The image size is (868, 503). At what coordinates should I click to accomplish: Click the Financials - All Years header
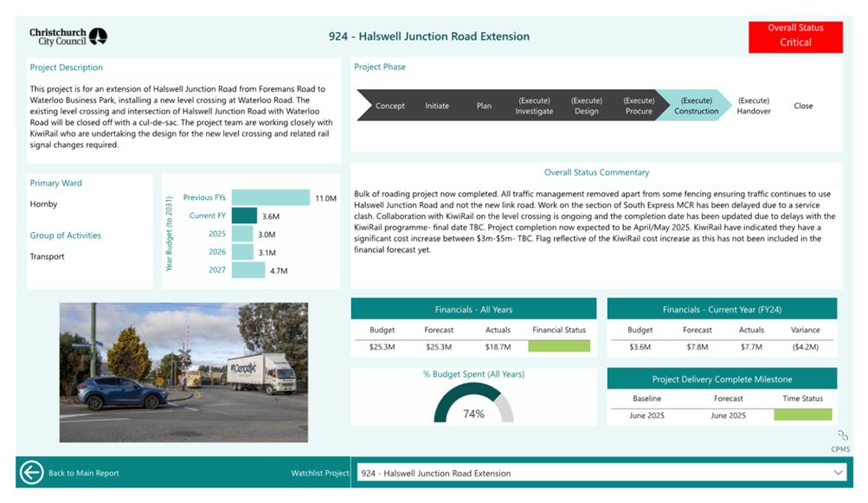(474, 309)
